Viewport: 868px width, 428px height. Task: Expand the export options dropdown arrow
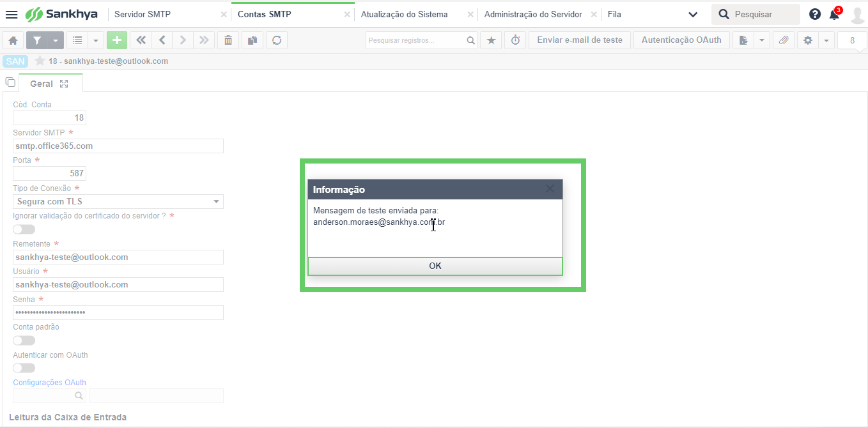pos(761,40)
